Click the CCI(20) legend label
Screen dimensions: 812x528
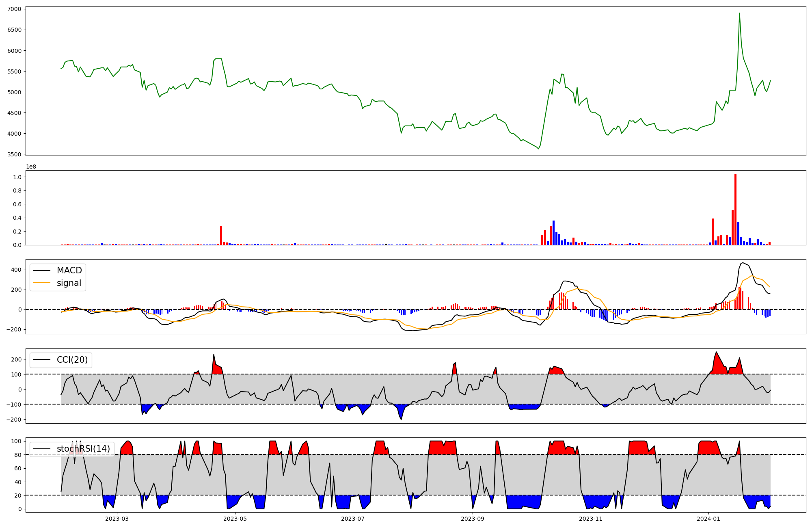click(72, 360)
